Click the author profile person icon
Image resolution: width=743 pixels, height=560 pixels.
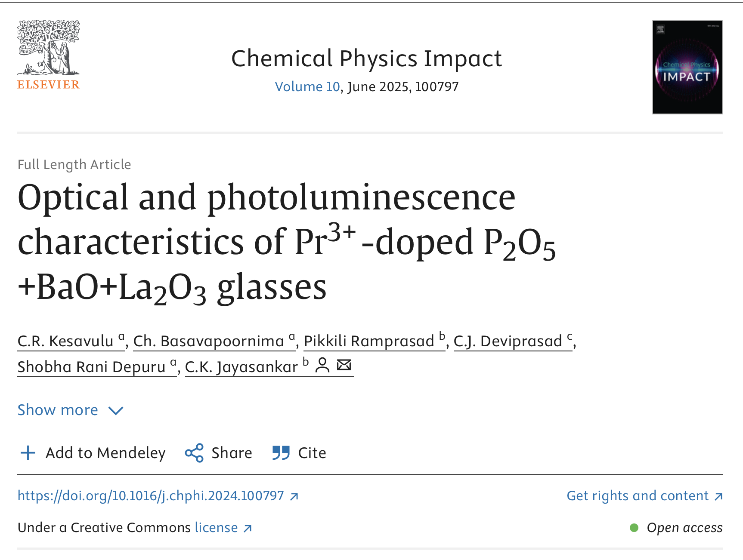point(322,366)
